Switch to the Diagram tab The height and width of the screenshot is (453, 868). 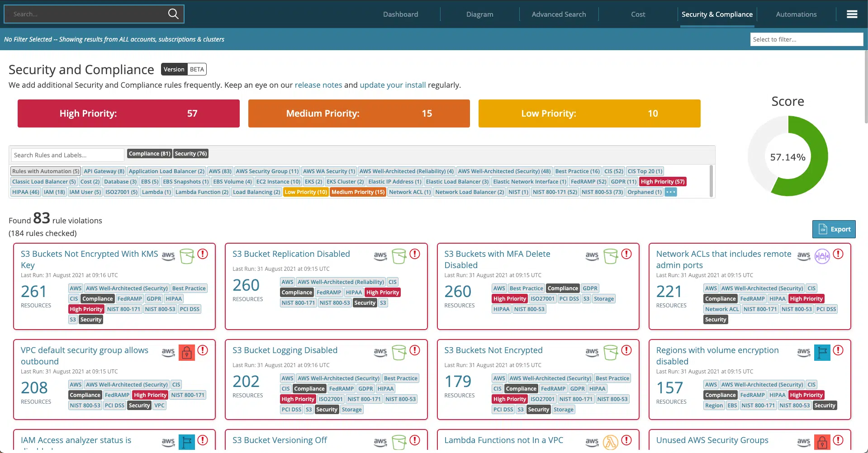(479, 14)
